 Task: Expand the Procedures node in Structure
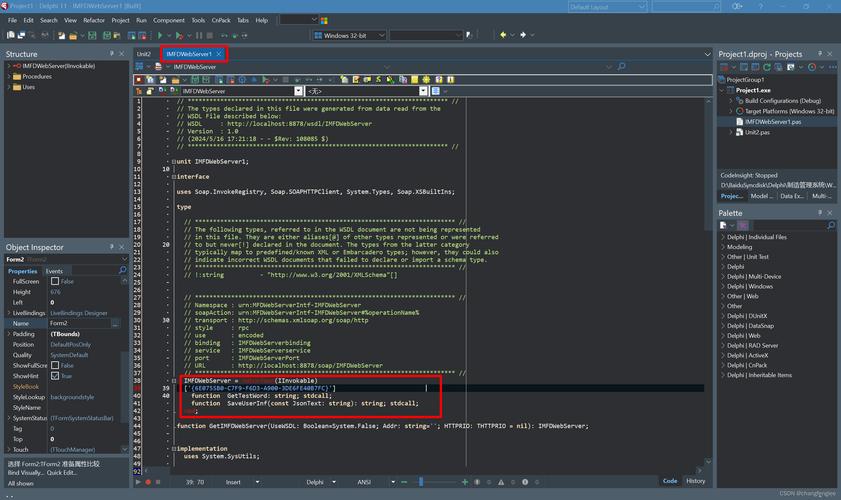pos(9,76)
